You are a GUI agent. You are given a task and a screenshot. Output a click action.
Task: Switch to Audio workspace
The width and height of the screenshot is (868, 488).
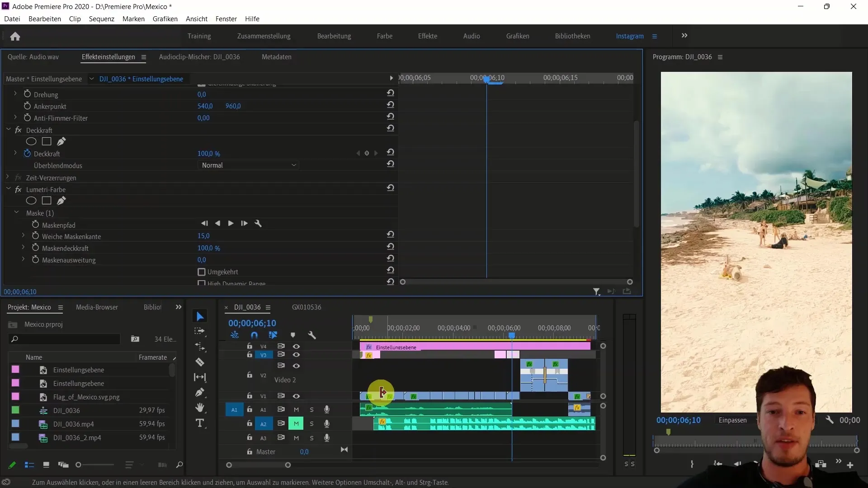tap(472, 36)
